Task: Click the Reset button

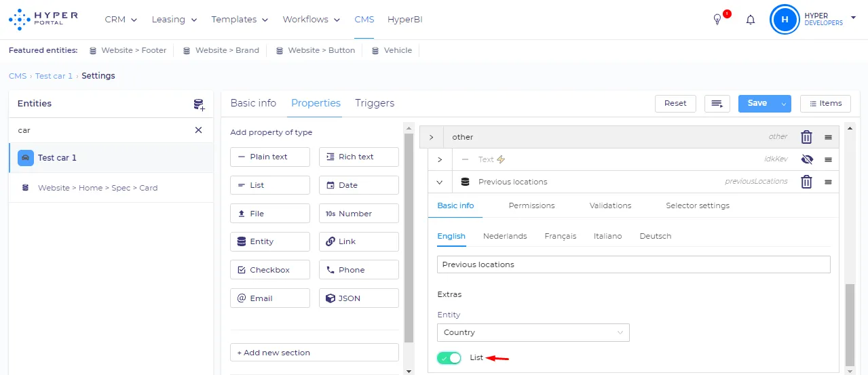Action: tap(675, 103)
